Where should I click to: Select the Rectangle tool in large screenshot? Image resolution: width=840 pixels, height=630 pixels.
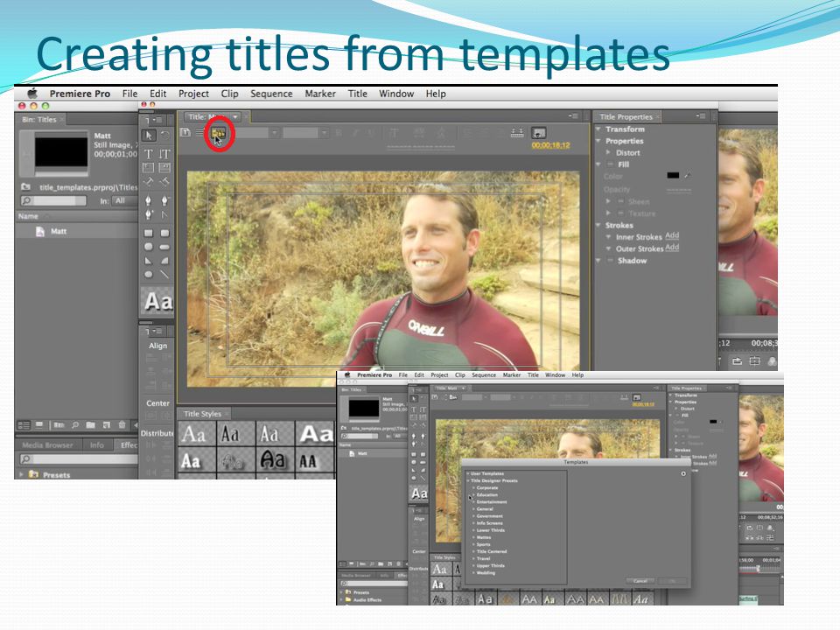click(x=149, y=233)
